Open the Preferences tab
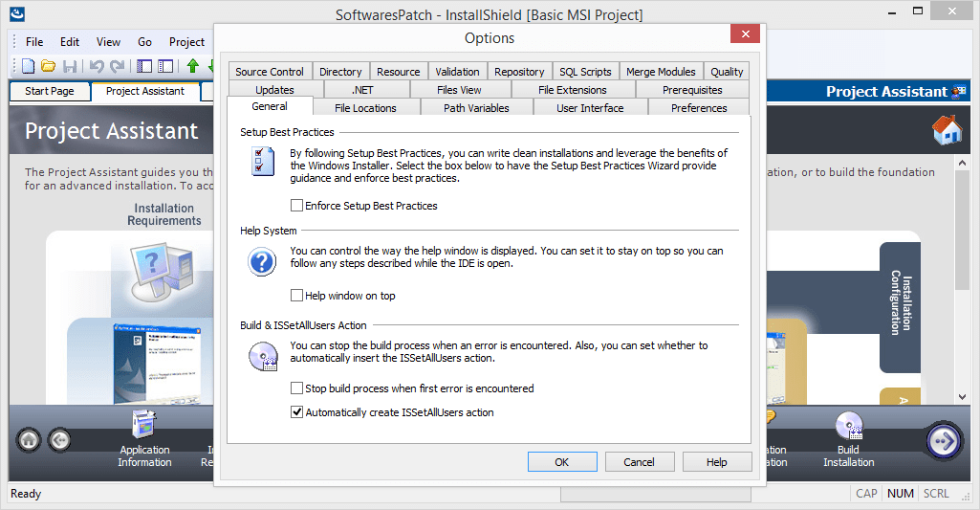Viewport: 980px width, 510px height. (x=699, y=107)
